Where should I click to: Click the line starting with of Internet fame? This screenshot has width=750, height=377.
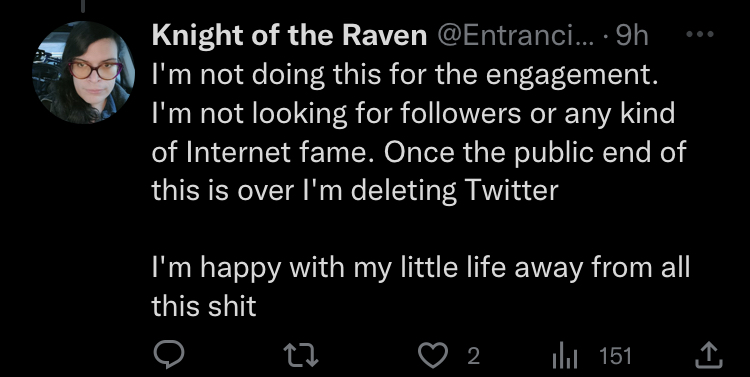coord(419,153)
